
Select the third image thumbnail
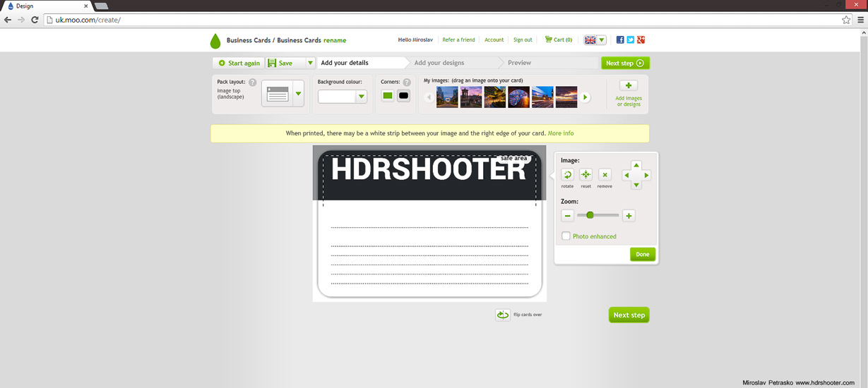(x=495, y=97)
